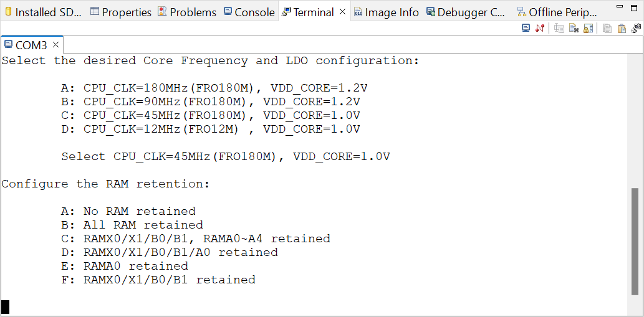Click the Open a Terminal monitor icon
The width and height of the screenshot is (644, 317).
(526, 28)
